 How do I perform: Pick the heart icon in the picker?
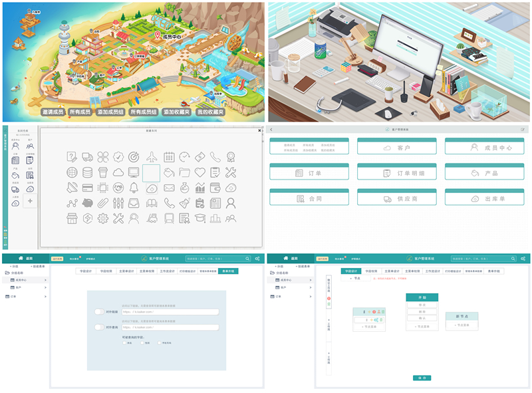tap(200, 172)
